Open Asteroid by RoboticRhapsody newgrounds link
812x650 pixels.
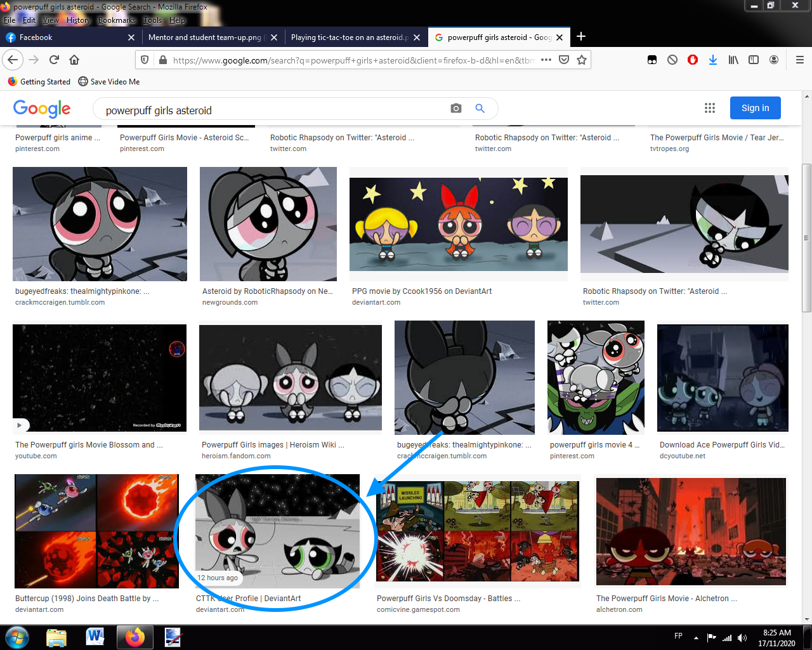point(267,291)
